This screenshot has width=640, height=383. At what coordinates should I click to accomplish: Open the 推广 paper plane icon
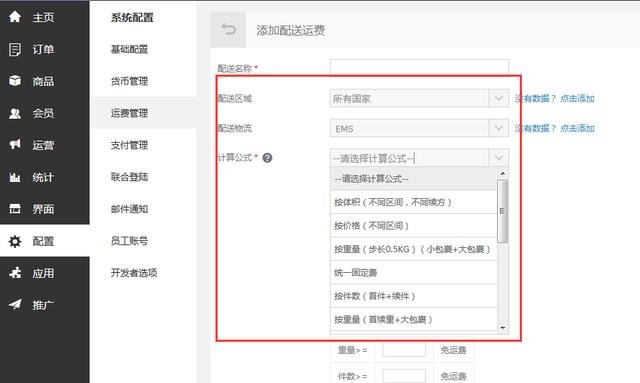pos(15,304)
